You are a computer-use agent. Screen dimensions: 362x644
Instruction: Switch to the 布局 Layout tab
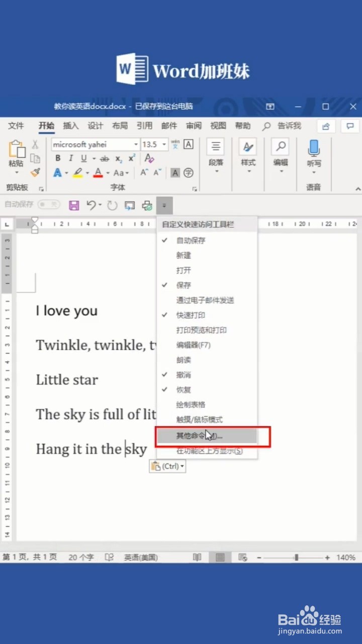[120, 126]
